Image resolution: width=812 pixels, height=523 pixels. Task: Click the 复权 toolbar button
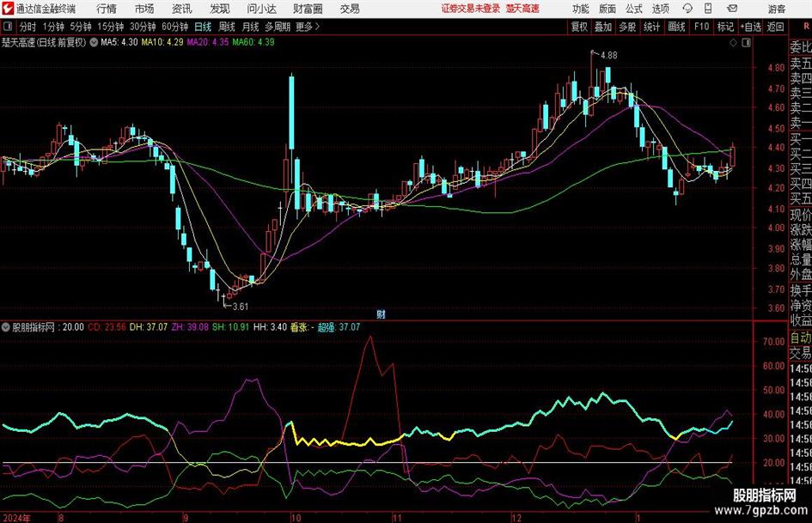pyautogui.click(x=579, y=27)
